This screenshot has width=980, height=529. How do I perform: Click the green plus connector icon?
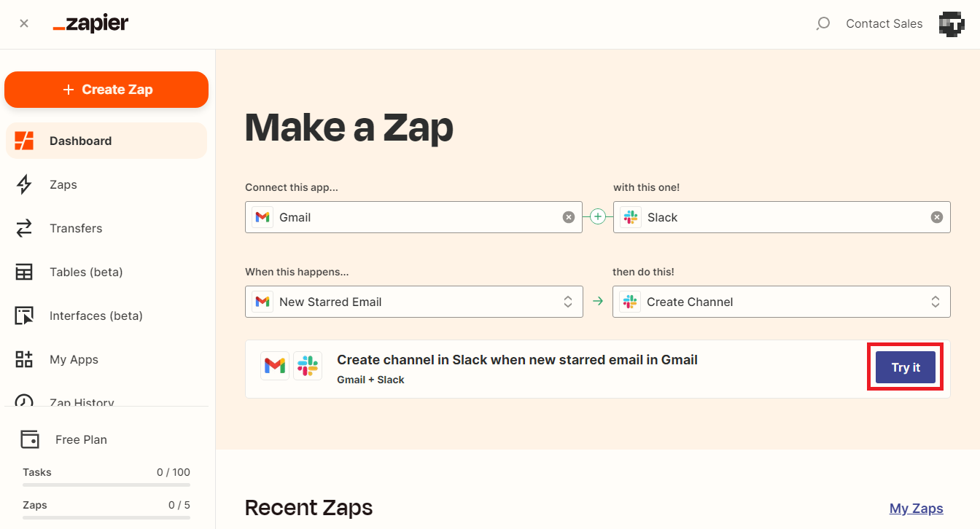[x=598, y=216]
